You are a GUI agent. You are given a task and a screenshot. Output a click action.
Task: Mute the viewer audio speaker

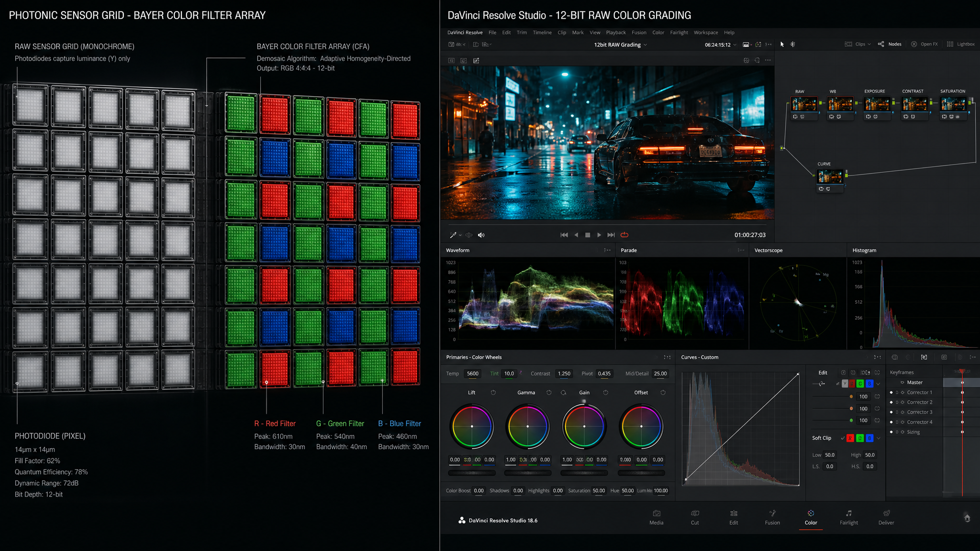(481, 235)
